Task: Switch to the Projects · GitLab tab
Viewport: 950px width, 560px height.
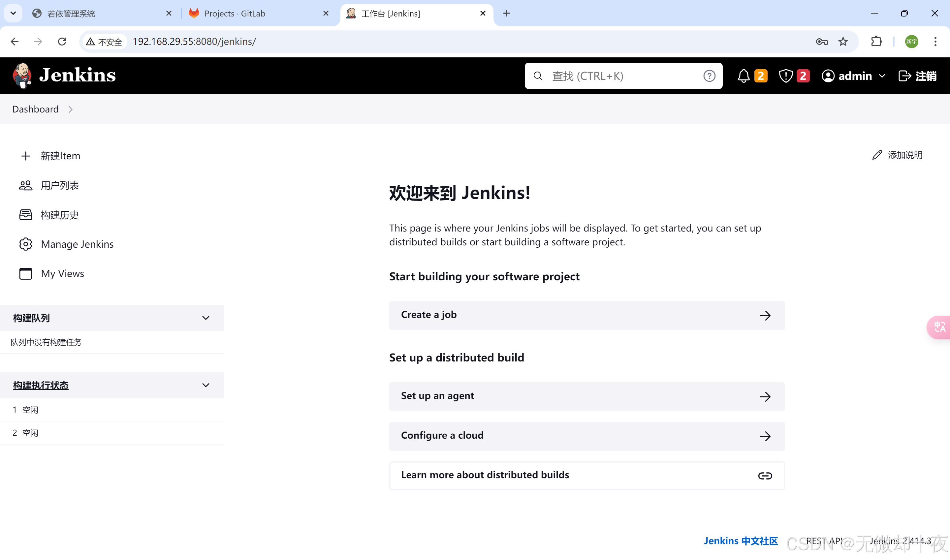Action: pyautogui.click(x=235, y=14)
